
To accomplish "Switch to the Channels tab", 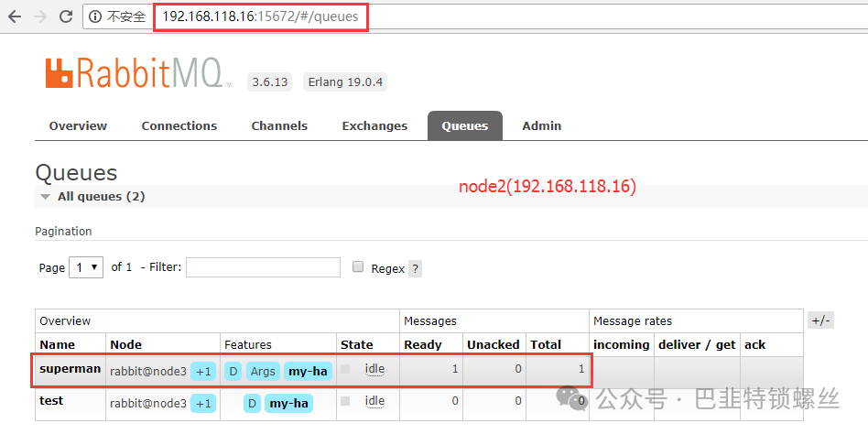I will point(279,125).
